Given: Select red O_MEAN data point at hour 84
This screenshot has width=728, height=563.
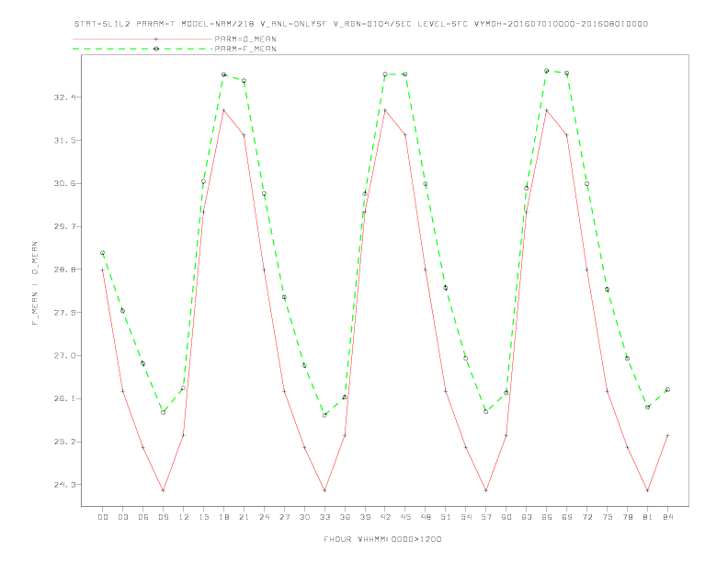Looking at the screenshot, I should tap(667, 436).
